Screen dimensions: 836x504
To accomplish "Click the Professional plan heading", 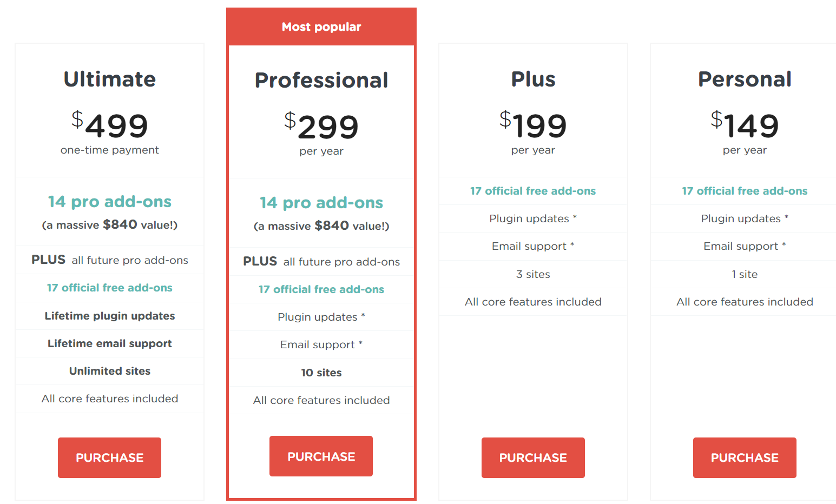I will click(x=321, y=81).
